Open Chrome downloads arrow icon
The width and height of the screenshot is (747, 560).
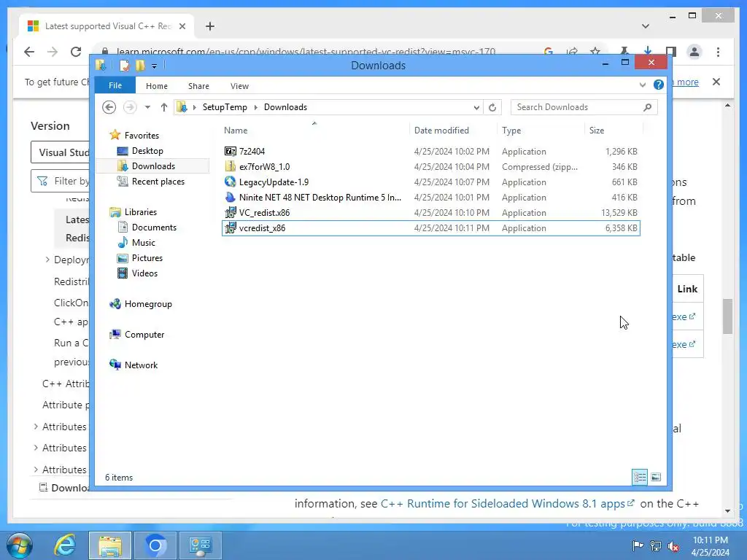[648, 50]
